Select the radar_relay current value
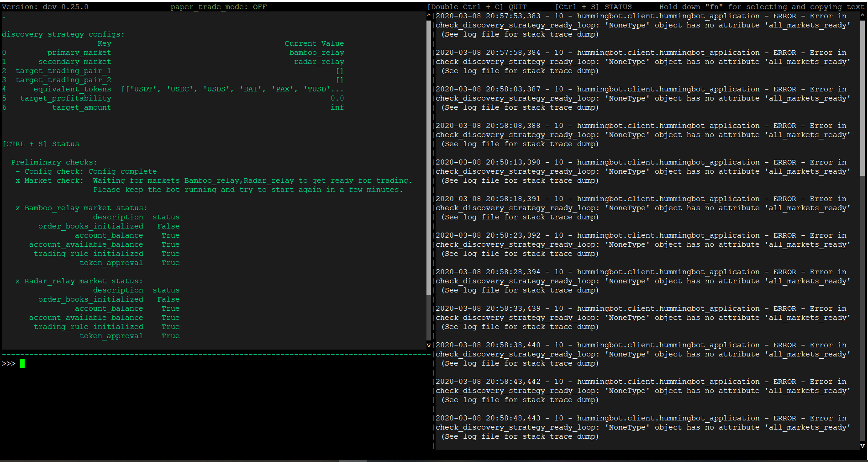Viewport: 868px width, 462px height. pos(319,62)
